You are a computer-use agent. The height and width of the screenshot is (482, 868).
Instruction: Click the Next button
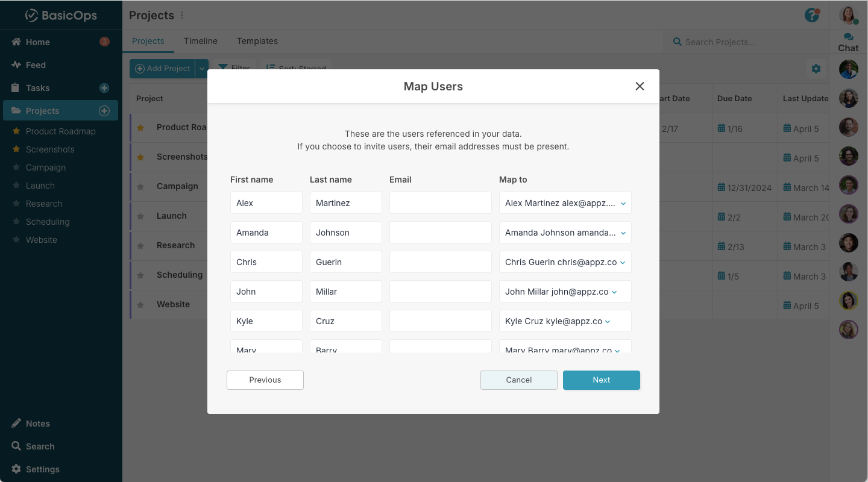pyautogui.click(x=601, y=380)
